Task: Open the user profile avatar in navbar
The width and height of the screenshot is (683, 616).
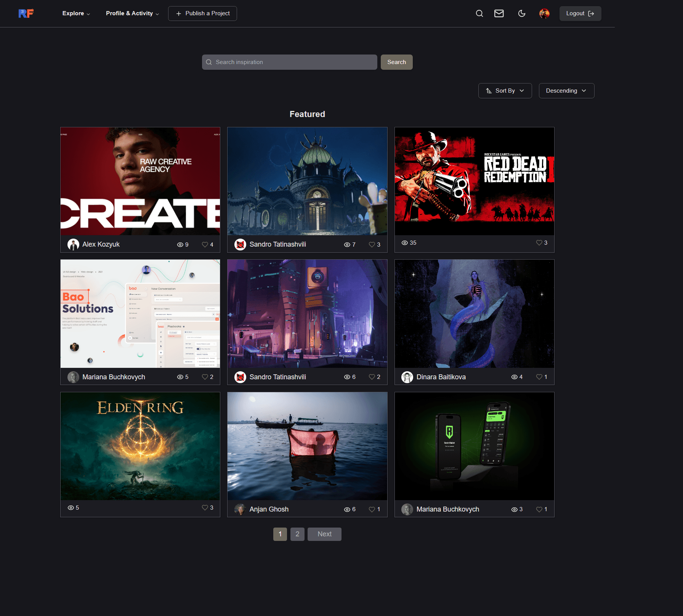Action: (544, 13)
